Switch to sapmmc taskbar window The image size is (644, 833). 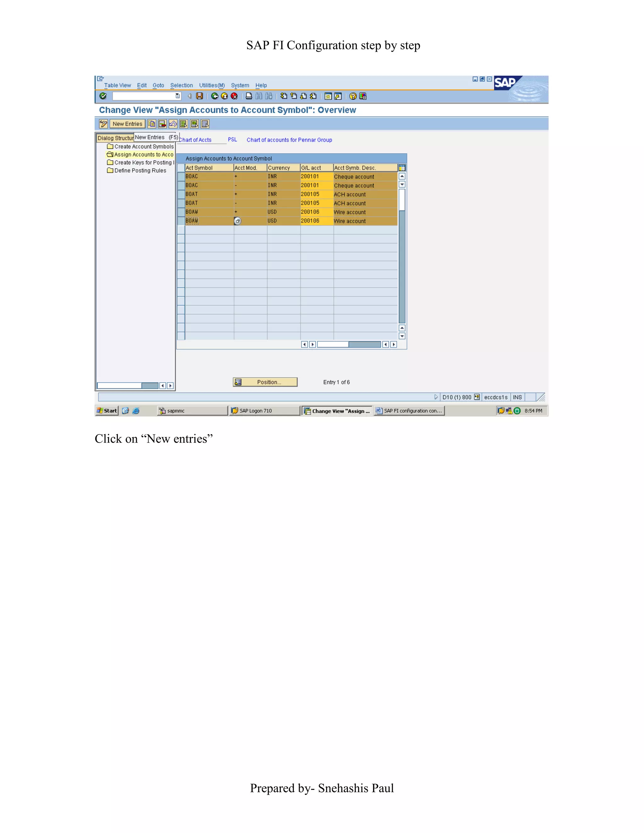pyautogui.click(x=192, y=411)
